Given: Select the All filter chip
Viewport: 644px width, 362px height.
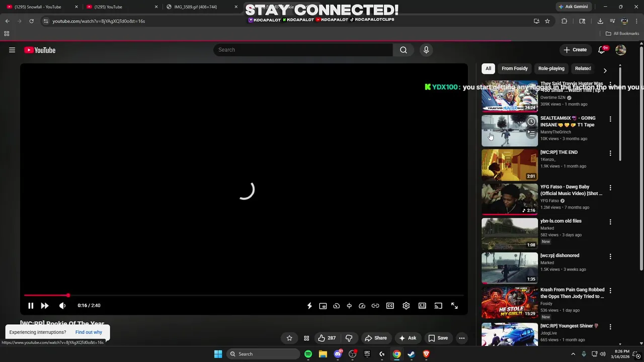Looking at the screenshot, I should [x=488, y=68].
